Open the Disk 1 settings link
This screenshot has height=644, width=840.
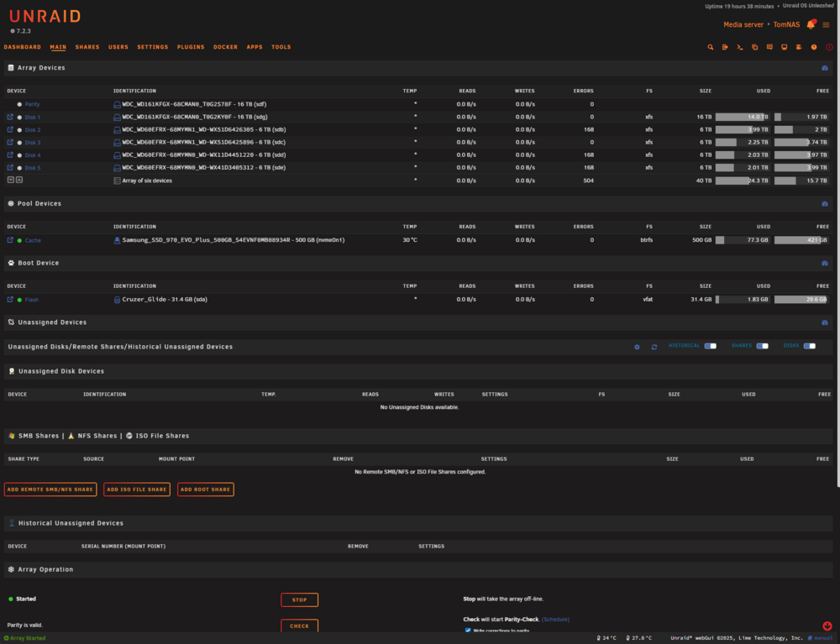tap(33, 118)
